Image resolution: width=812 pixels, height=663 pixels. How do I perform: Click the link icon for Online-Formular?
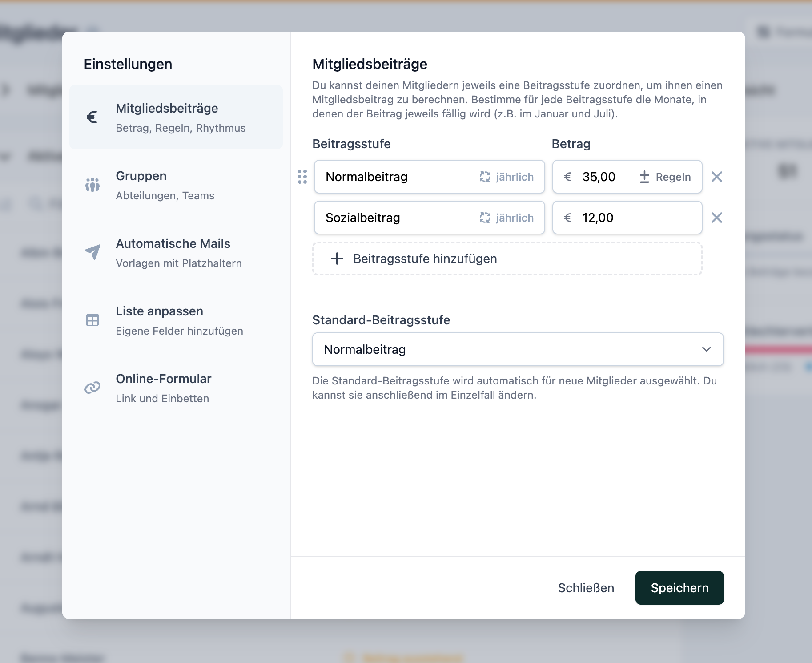[92, 388]
